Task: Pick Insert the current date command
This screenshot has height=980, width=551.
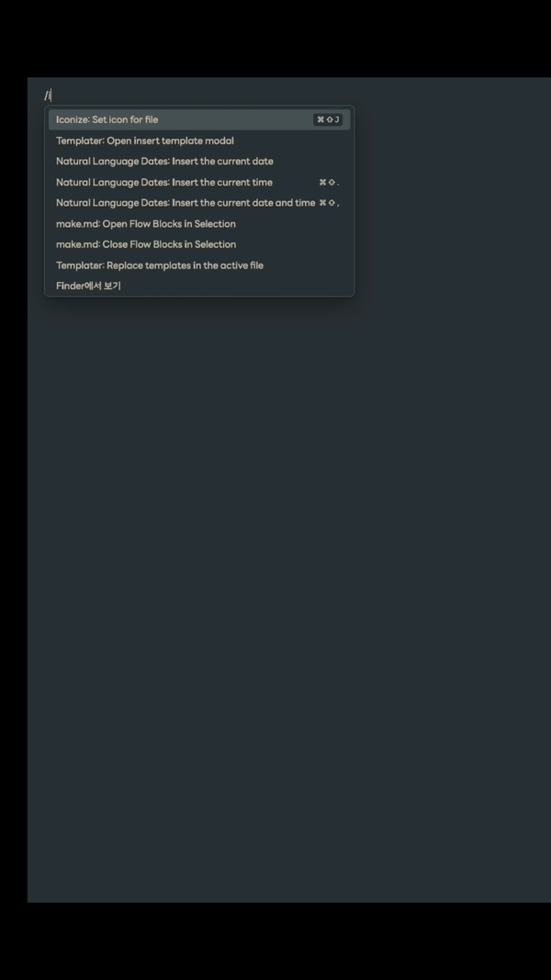Action: click(x=199, y=162)
